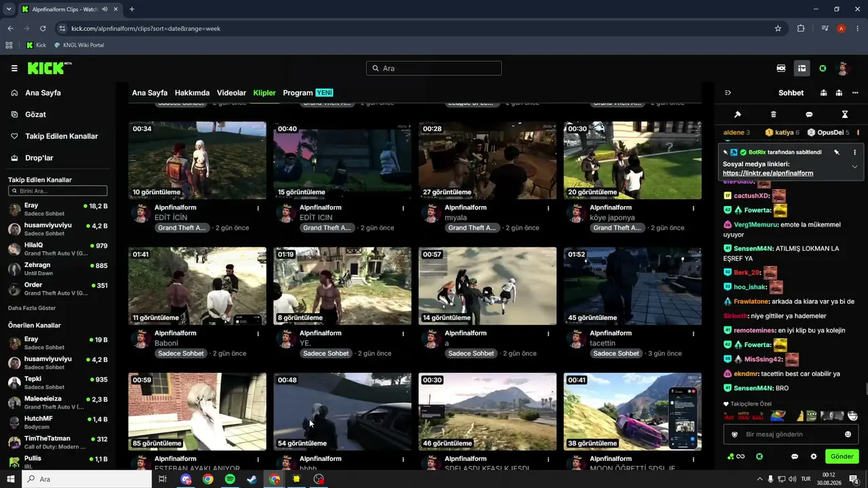Go to the Kick home logo

click(50, 68)
